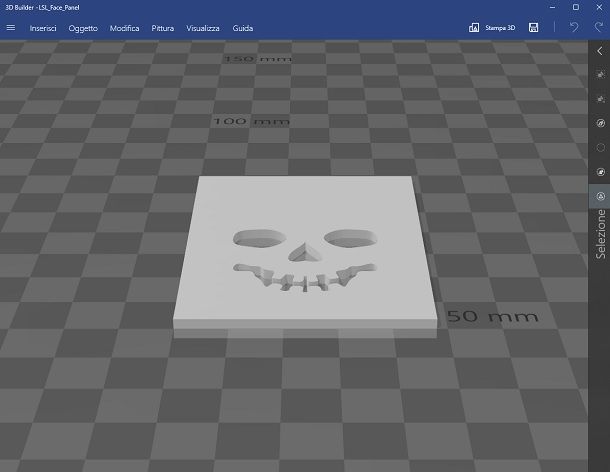Click the Modifica tab
Viewport: 610px width, 472px height.
point(124,28)
